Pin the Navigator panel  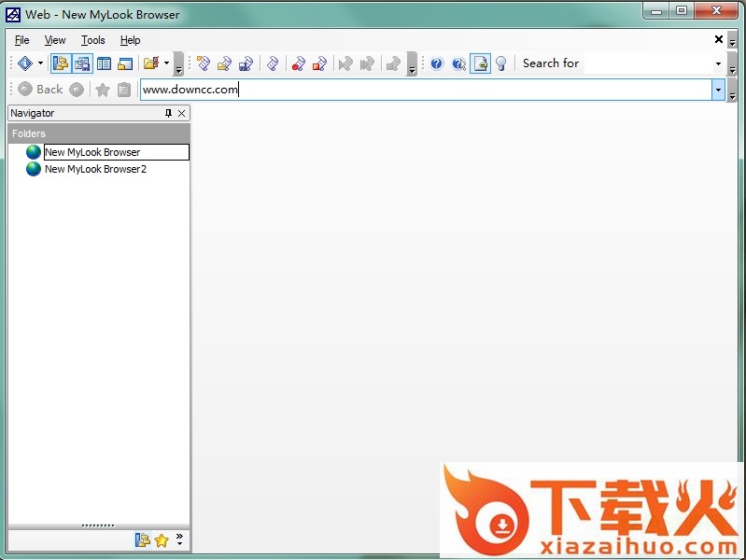click(x=168, y=113)
